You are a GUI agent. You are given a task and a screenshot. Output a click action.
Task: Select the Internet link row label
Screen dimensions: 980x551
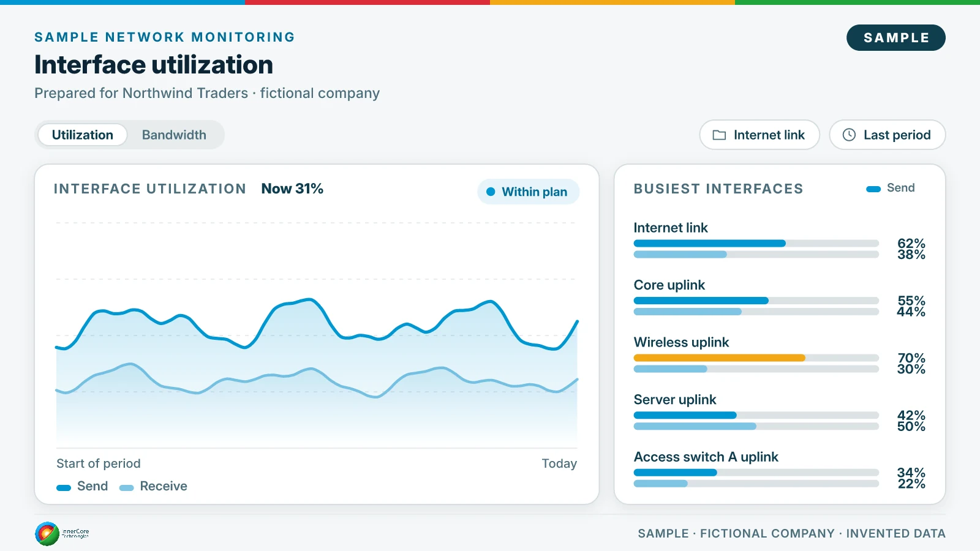pos(671,228)
